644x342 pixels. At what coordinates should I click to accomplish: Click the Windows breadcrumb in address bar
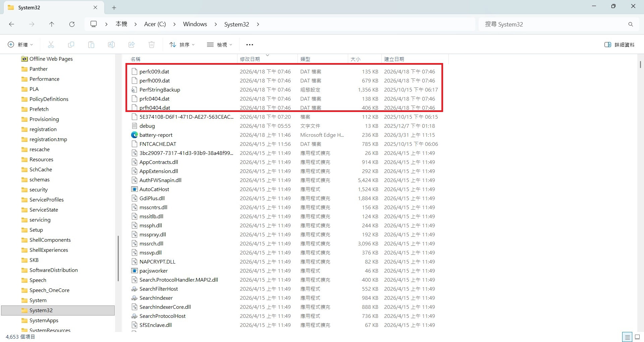pos(195,24)
